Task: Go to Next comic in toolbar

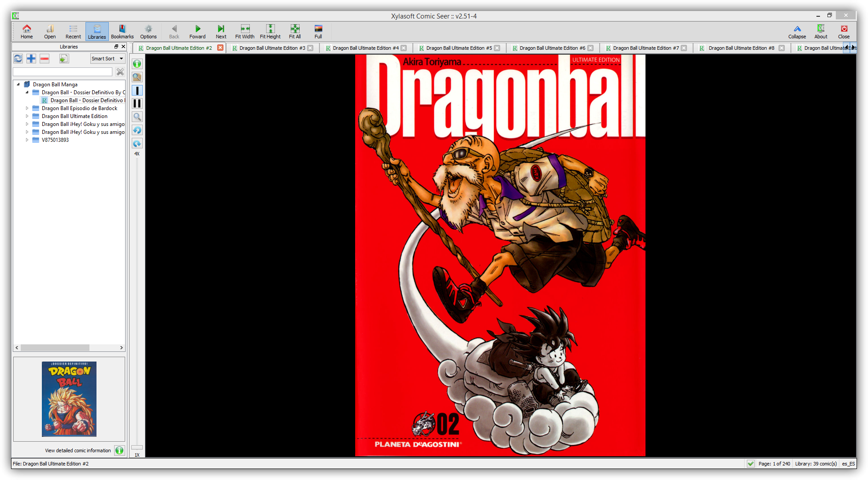Action: 221,31
